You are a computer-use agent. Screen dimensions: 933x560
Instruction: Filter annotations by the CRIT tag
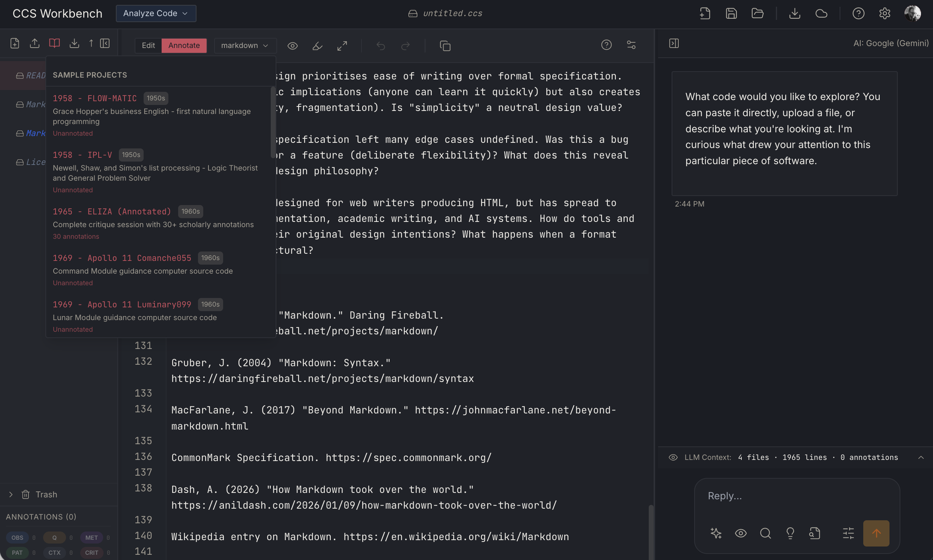(92, 553)
